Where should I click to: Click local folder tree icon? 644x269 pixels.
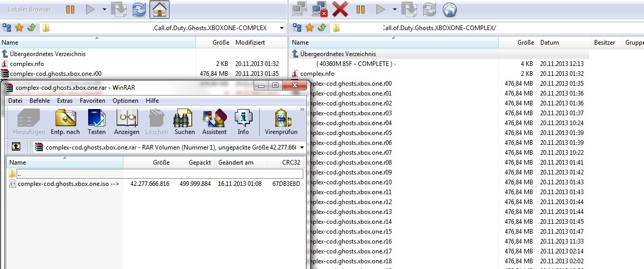point(7,28)
